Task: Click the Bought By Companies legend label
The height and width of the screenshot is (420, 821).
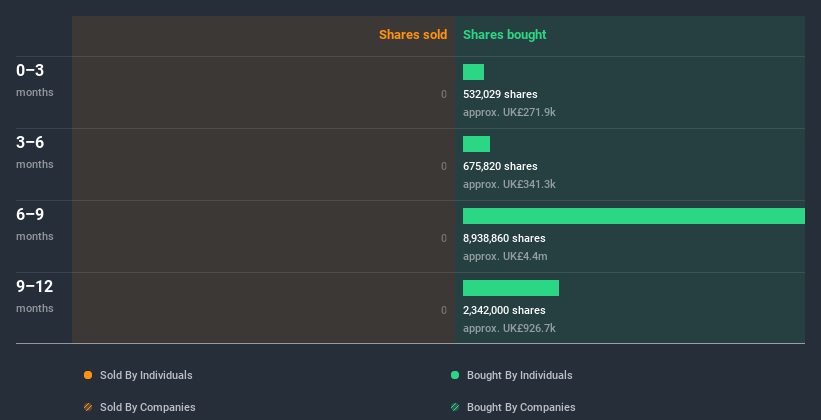Action: click(521, 407)
